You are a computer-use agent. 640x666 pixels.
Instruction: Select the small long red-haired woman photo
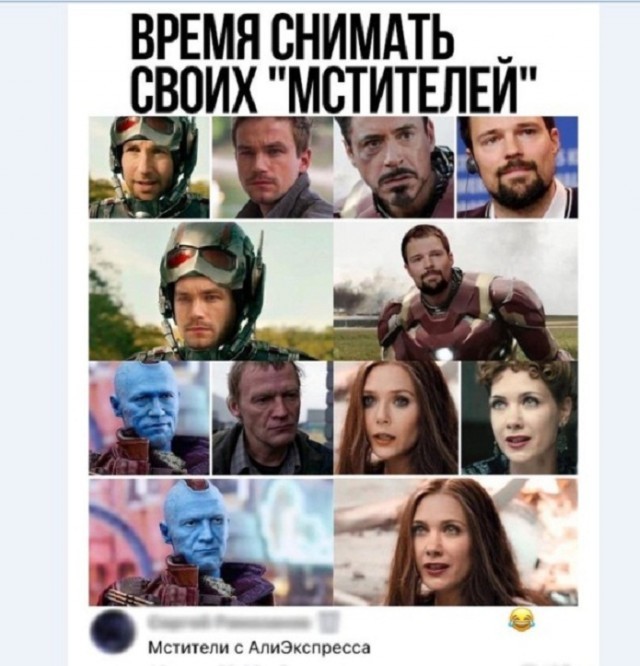click(x=396, y=419)
